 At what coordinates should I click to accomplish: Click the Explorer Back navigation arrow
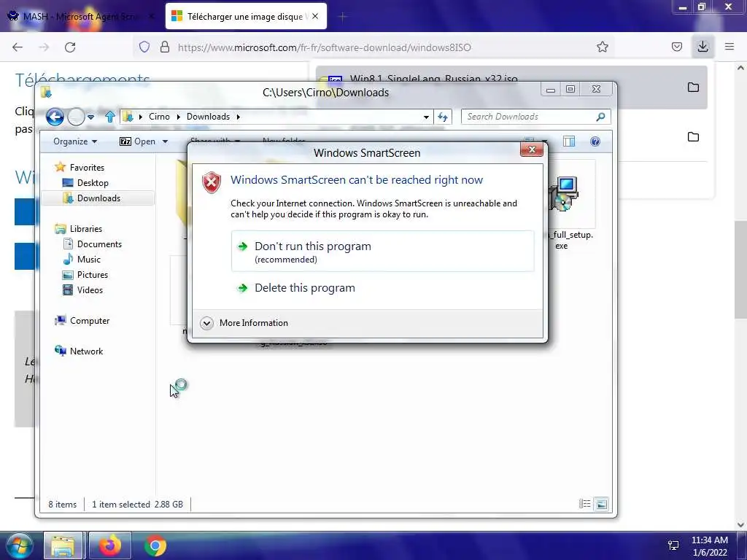pyautogui.click(x=55, y=117)
